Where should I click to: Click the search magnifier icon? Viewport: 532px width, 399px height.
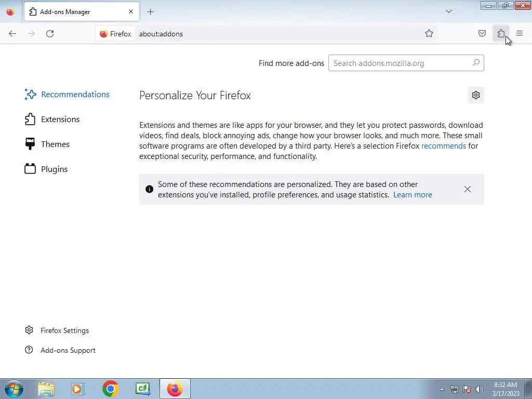(x=476, y=63)
